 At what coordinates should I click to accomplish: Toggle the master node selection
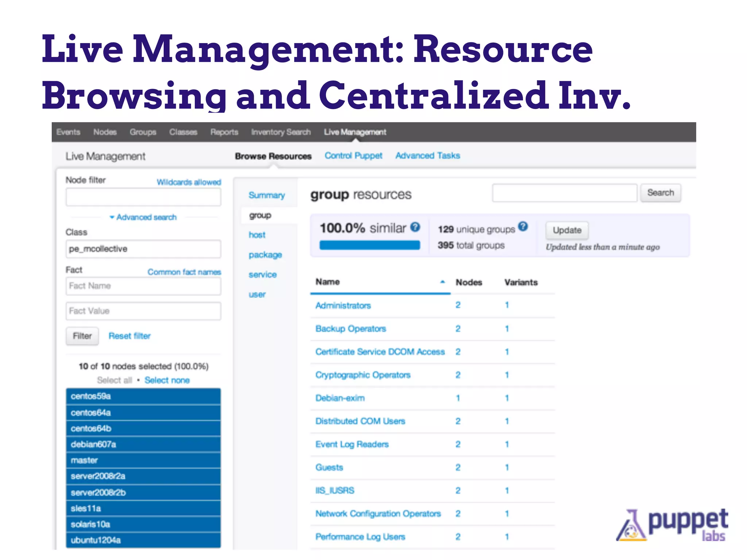143,460
